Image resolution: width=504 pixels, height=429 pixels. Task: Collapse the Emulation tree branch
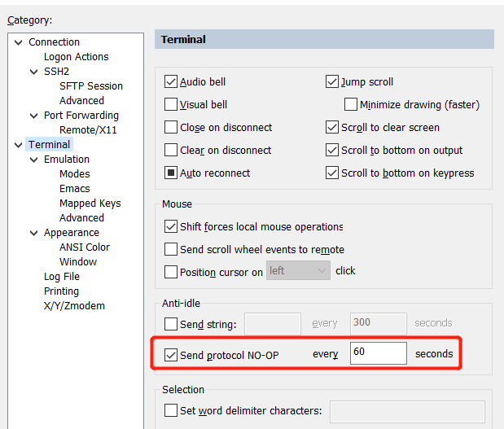click(x=34, y=160)
